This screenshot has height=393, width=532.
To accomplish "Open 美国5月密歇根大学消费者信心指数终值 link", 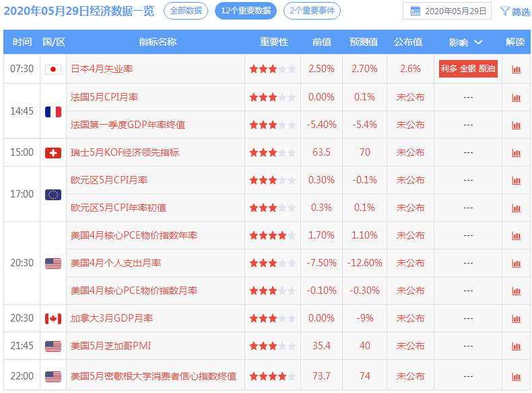I will click(x=153, y=376).
